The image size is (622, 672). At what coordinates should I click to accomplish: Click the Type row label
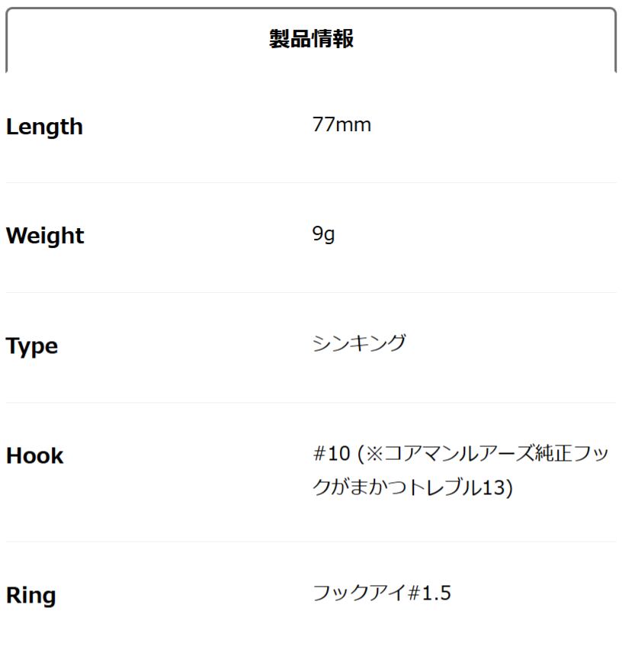[32, 346]
